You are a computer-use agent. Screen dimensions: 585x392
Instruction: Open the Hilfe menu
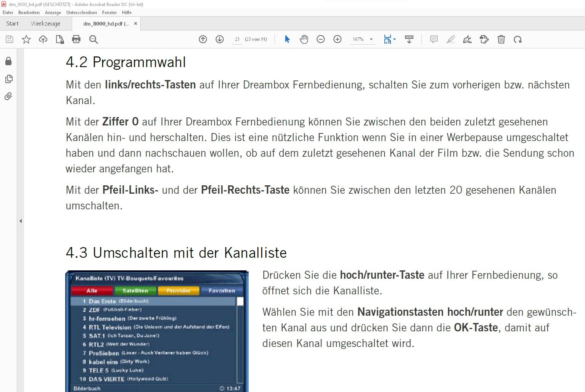127,13
